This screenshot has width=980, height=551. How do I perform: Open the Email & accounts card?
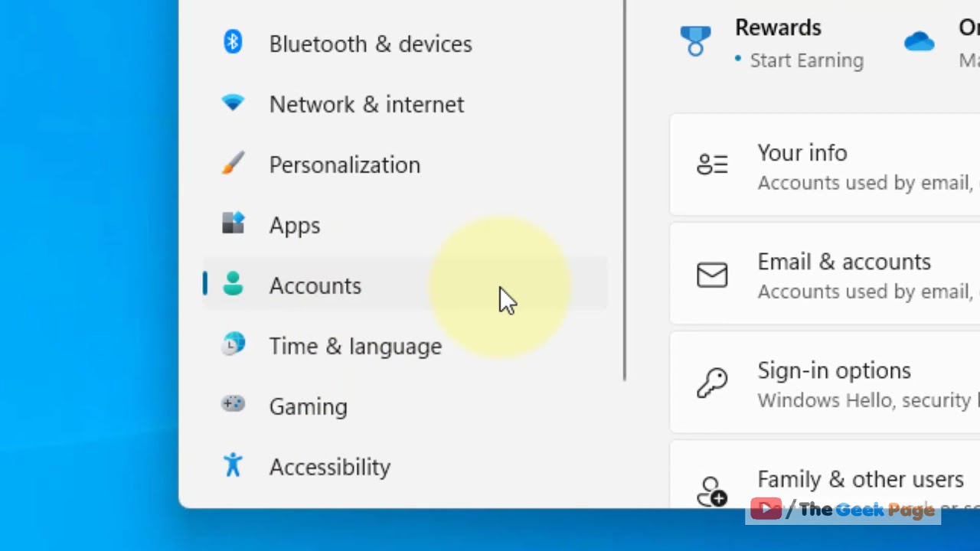click(x=825, y=274)
